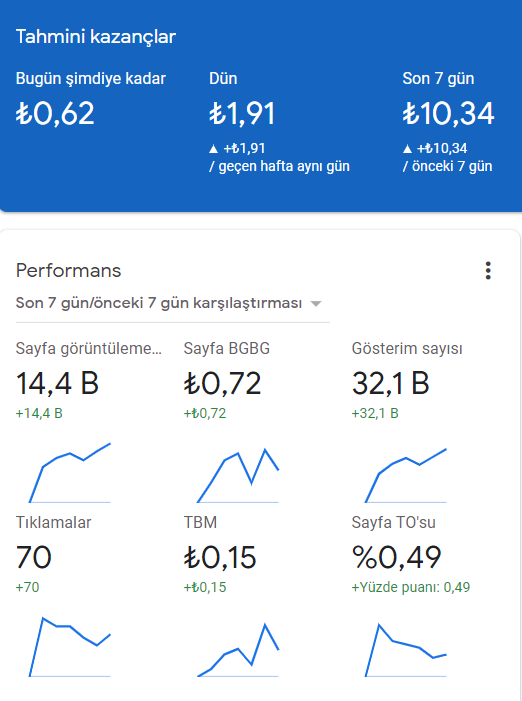Click the Gösterim sayısı sparkline chart

(x=406, y=475)
